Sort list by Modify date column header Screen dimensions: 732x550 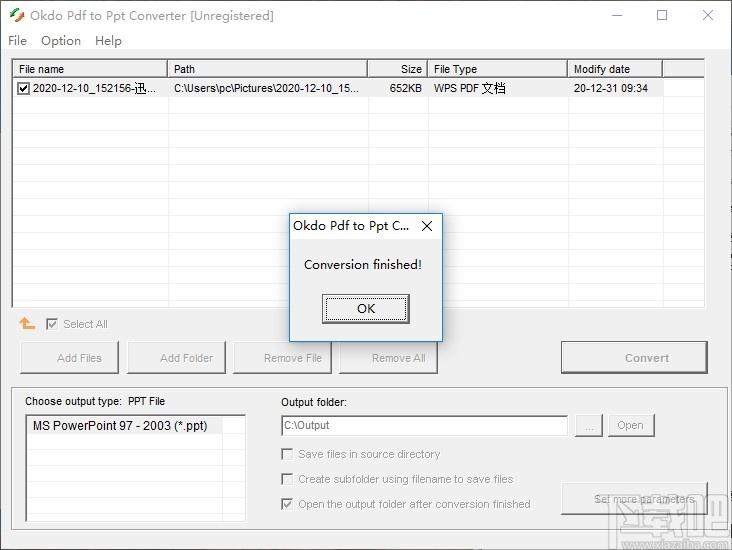click(615, 69)
